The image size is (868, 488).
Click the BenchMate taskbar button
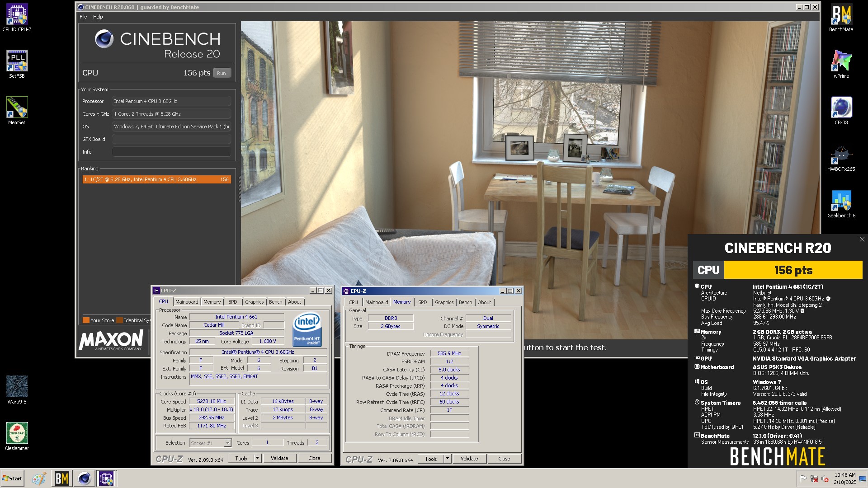(61, 479)
